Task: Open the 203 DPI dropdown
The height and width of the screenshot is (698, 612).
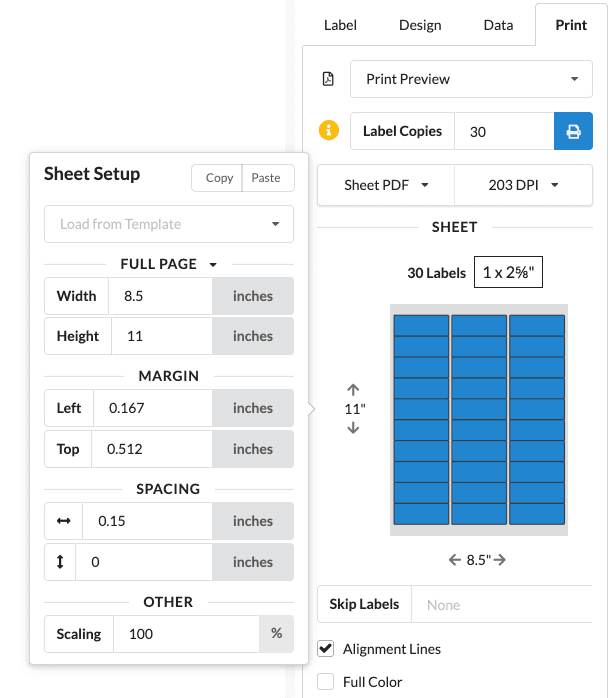Action: [x=523, y=185]
